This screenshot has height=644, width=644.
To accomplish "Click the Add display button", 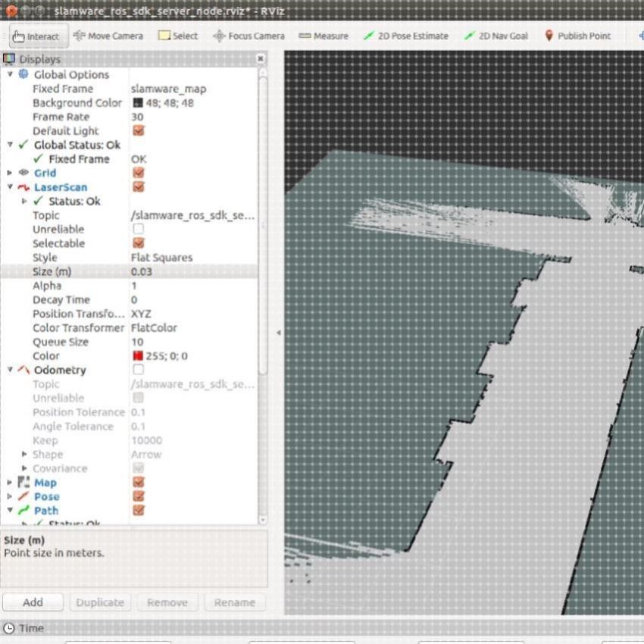I will coord(33,602).
